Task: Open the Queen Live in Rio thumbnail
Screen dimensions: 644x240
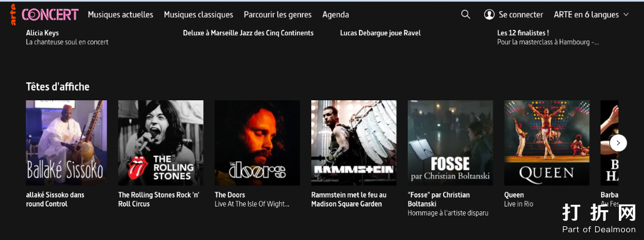Action: click(547, 143)
